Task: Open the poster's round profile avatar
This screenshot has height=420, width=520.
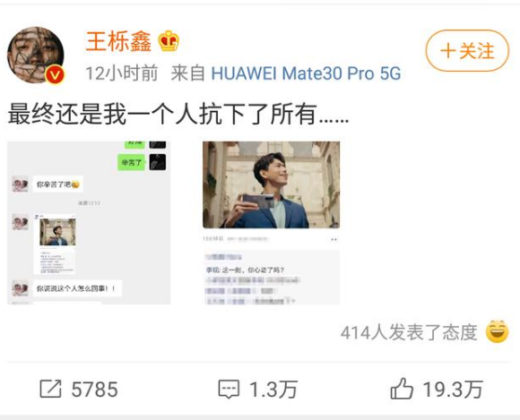Action: pyautogui.click(x=36, y=55)
